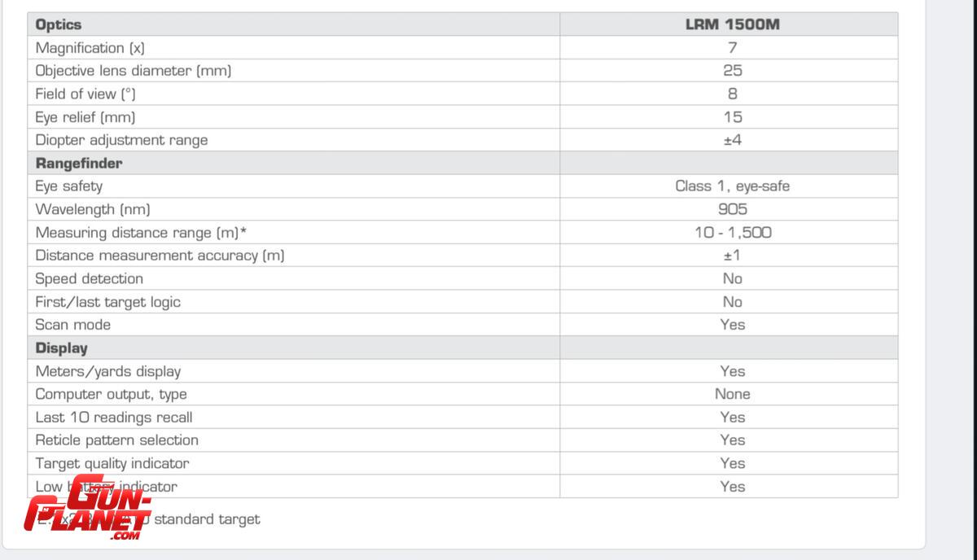Click the Optics section header
Screen dimensions: 977x560
point(59,24)
